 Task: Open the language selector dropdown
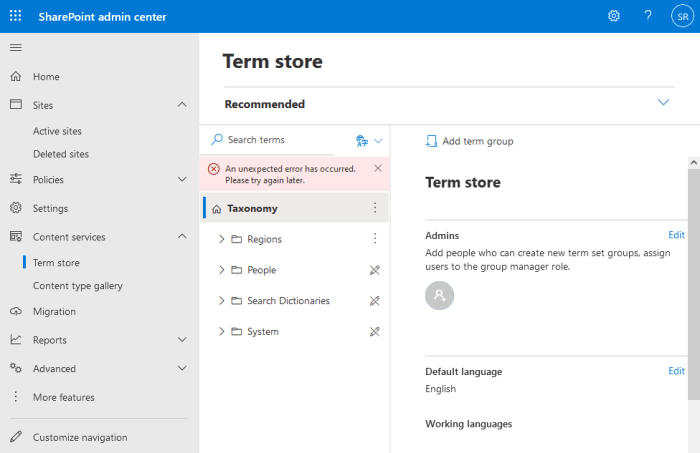[x=369, y=141]
